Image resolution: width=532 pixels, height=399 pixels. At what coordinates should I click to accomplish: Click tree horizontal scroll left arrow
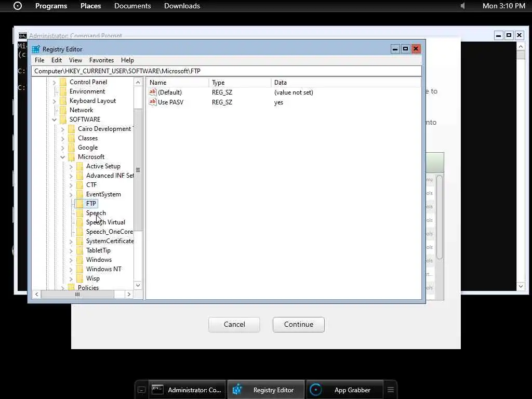point(37,294)
